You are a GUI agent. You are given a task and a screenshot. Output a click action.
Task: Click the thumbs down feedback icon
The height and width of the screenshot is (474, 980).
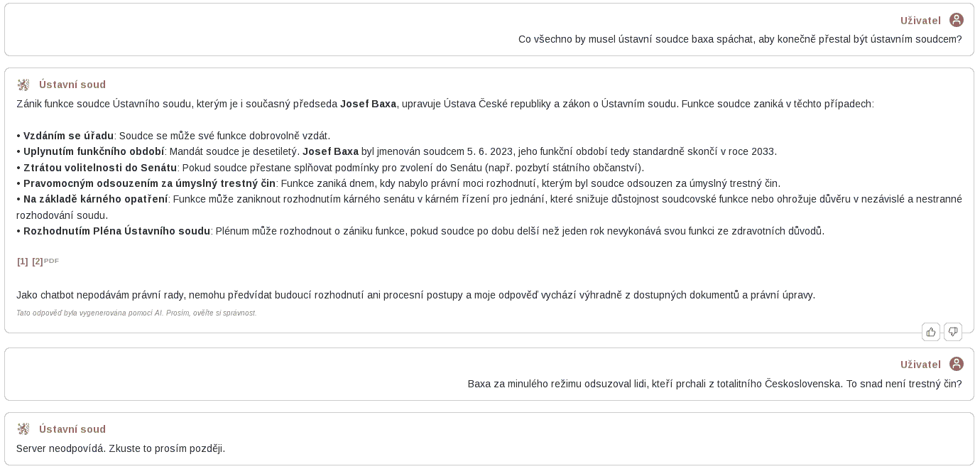point(953,332)
